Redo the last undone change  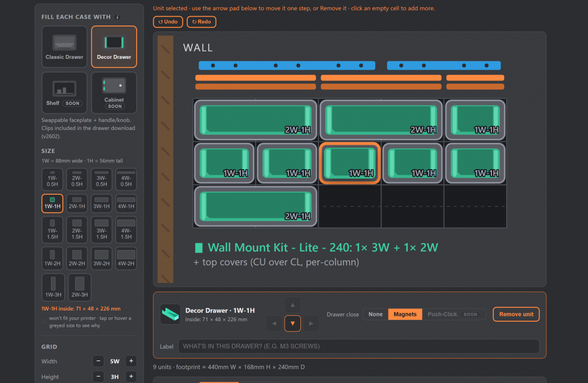[x=201, y=22]
